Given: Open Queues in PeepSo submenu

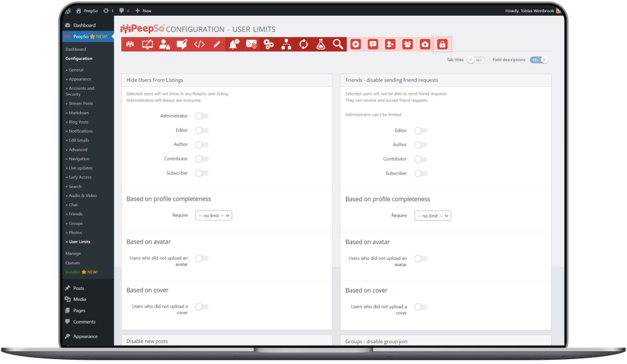Looking at the screenshot, I should tap(73, 263).
